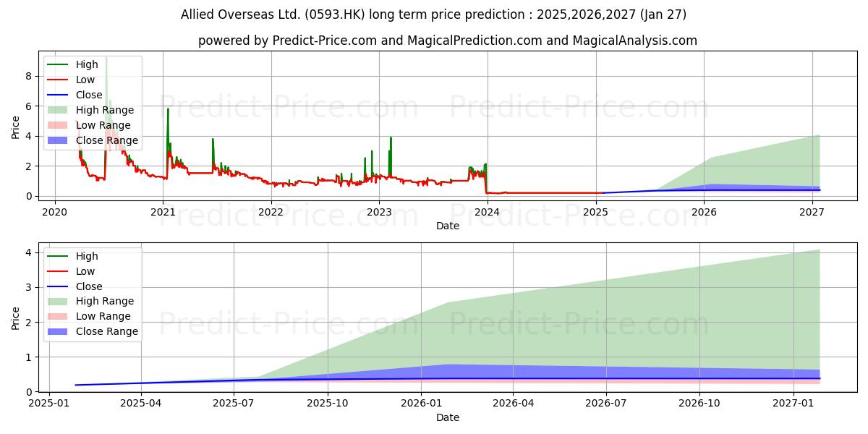
Task: Click the y-axis tick label 1 in bottom chart
Action: (30, 357)
